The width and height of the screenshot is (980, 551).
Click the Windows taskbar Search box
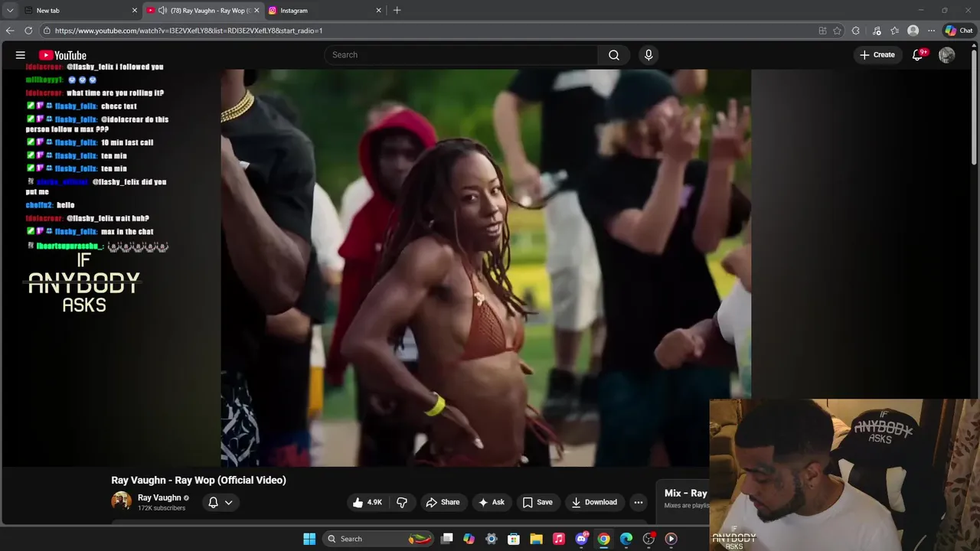(x=378, y=539)
